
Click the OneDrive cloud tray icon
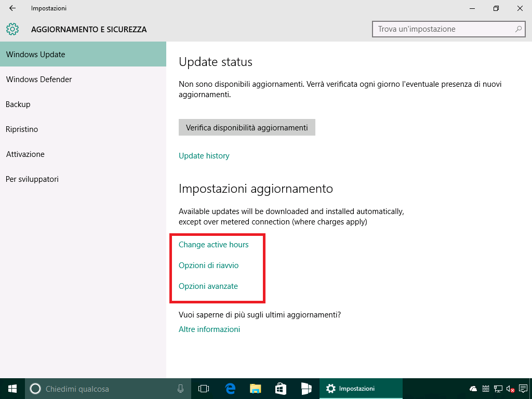[473, 389]
